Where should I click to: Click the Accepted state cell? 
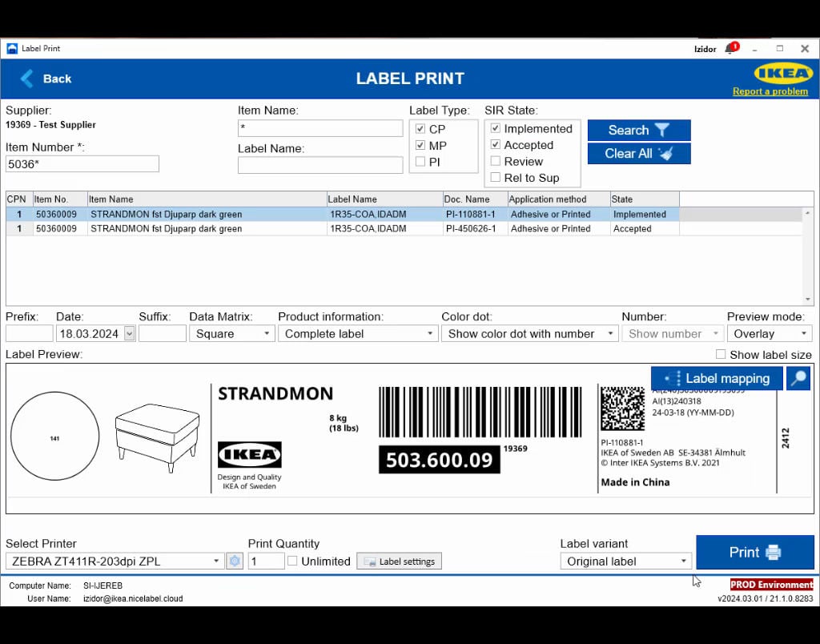[x=645, y=228]
